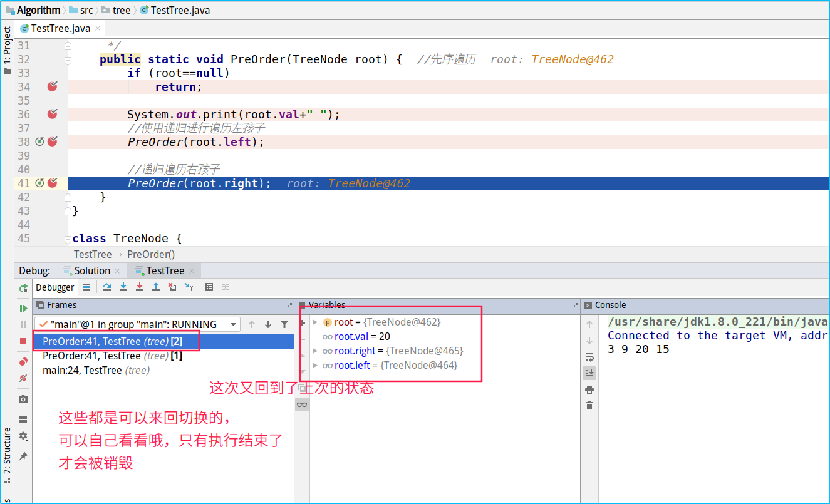Select TestTree.java editor tab
Viewport: 830px width, 504px height.
(x=61, y=28)
